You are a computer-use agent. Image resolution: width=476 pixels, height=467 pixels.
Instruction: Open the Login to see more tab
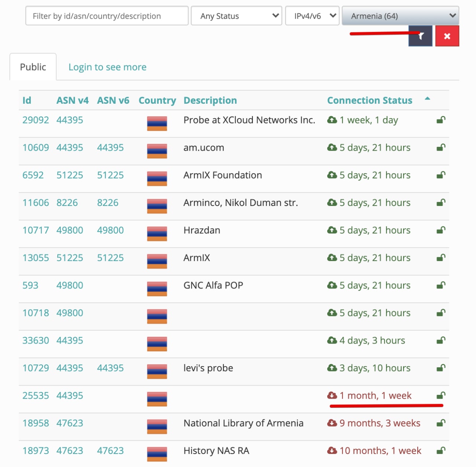tap(107, 67)
